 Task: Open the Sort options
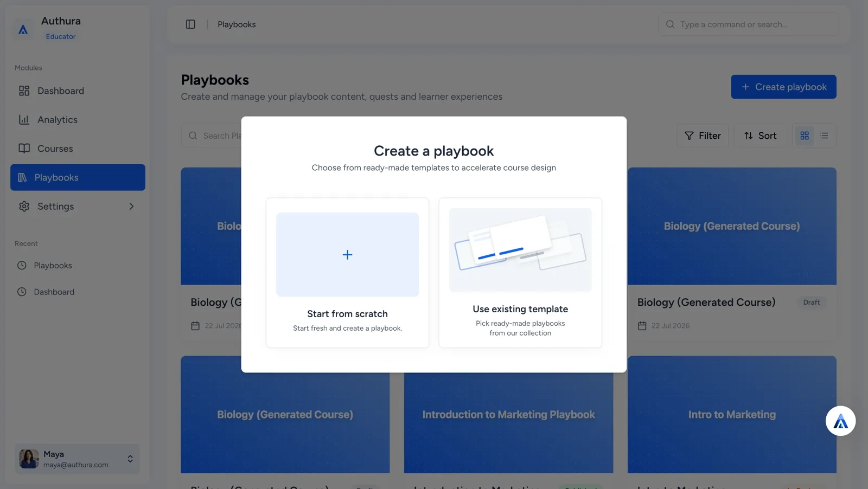[760, 136]
